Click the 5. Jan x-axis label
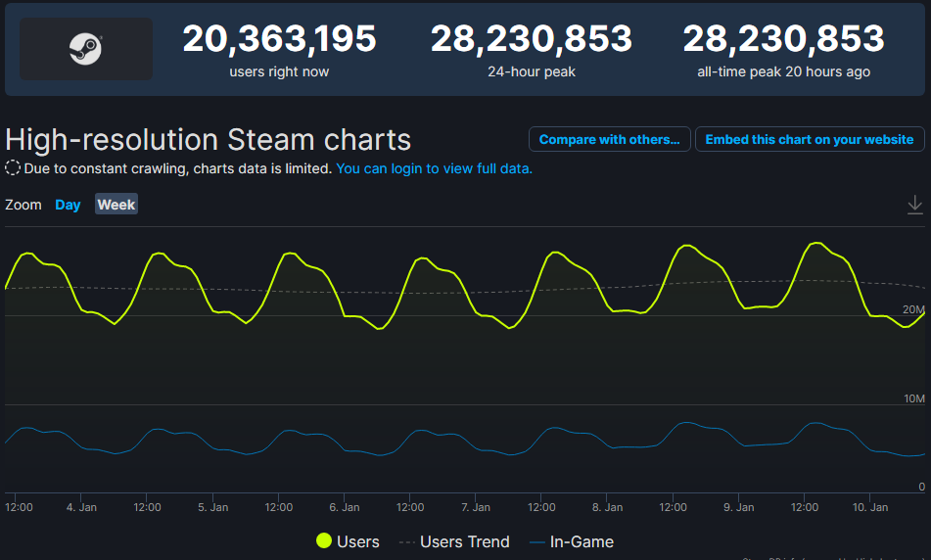 213,507
